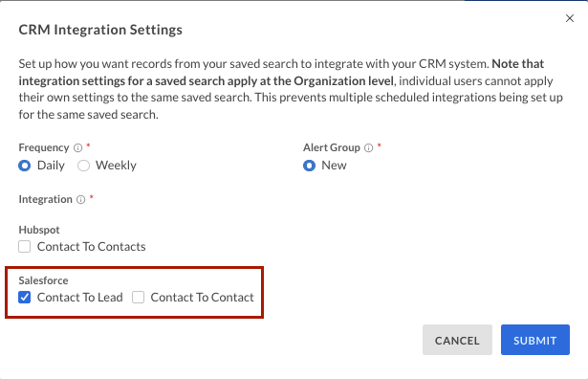Select the Daily frequency radio button
Image resolution: width=588 pixels, height=379 pixels.
24,166
